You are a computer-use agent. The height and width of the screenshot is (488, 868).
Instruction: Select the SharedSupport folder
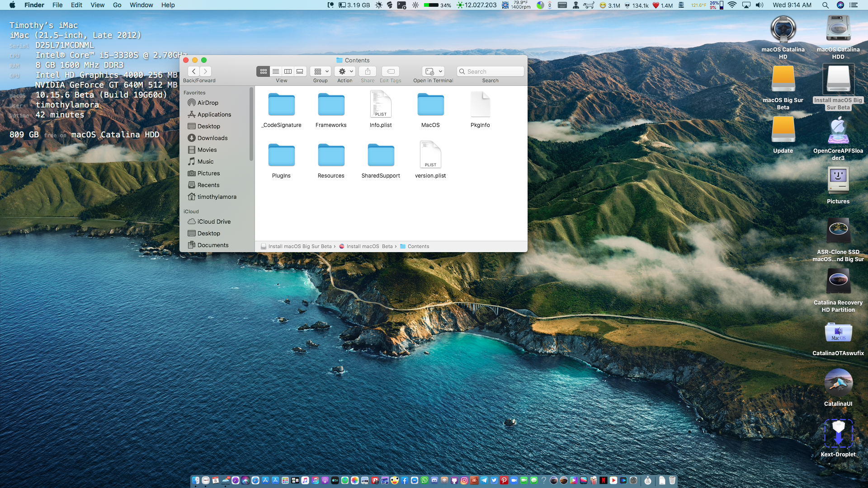click(x=381, y=155)
